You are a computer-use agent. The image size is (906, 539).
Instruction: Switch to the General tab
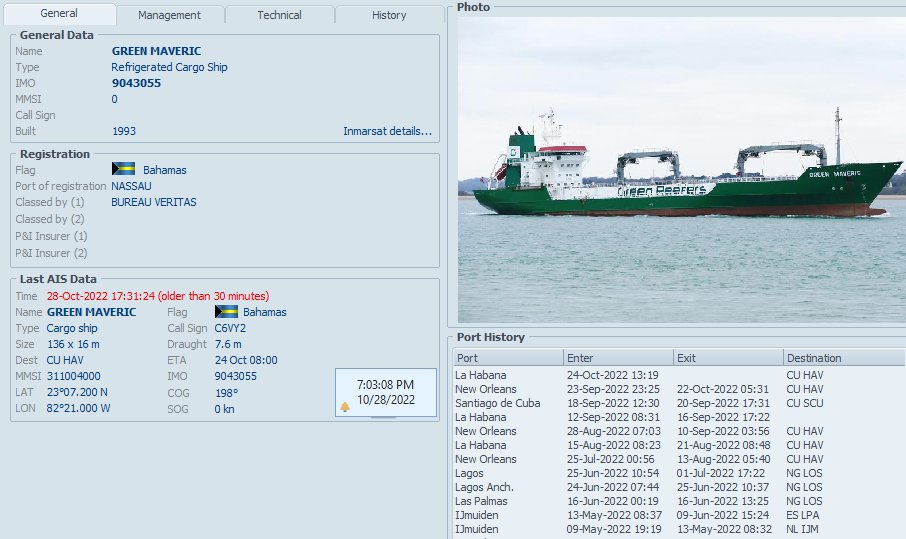pyautogui.click(x=59, y=13)
